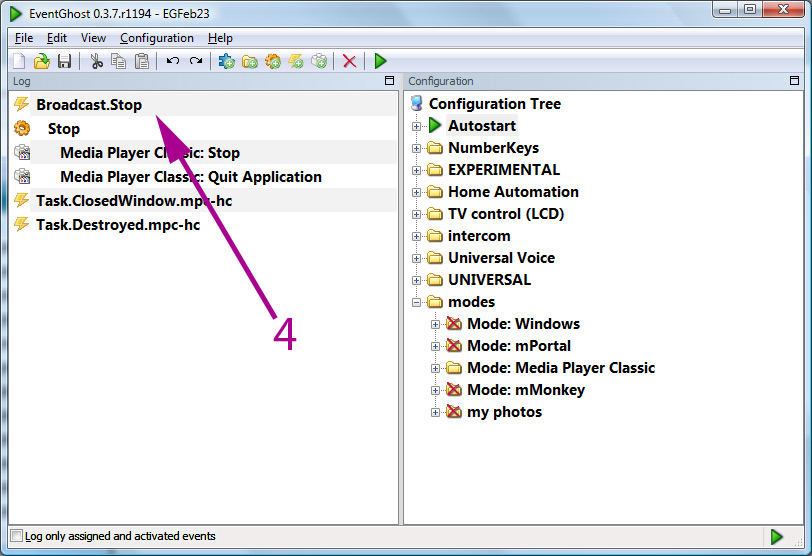Viewport: 812px width, 556px height.
Task: Click the Add Folder toolbar icon
Action: (250, 61)
